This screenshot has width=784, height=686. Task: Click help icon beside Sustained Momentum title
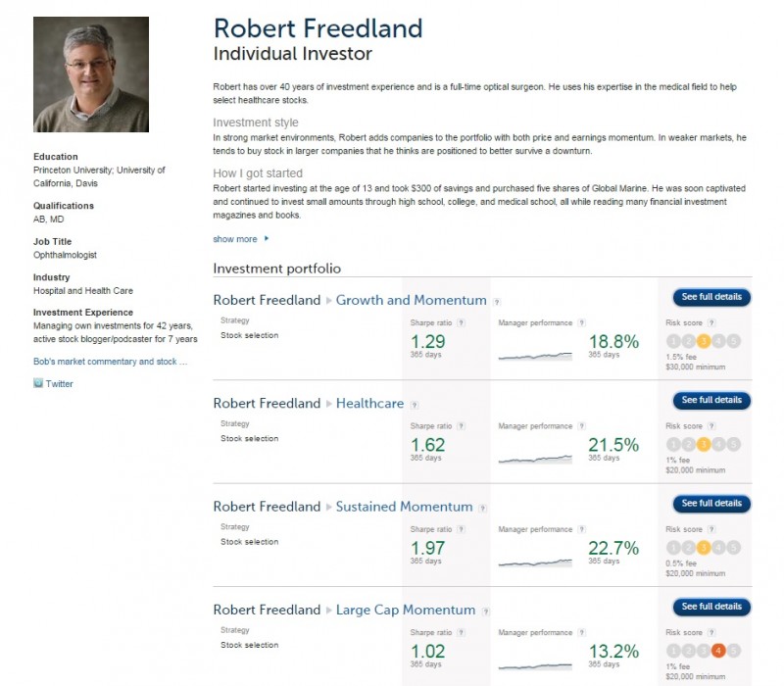click(x=483, y=508)
